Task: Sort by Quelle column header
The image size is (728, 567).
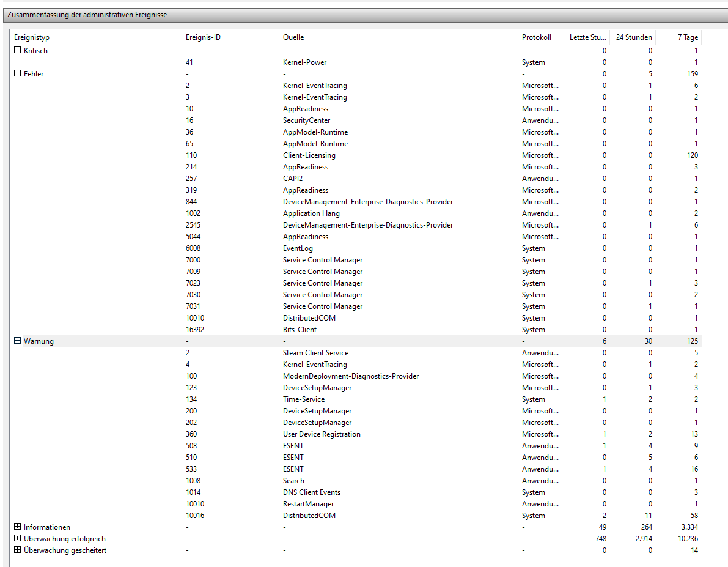Action: click(x=399, y=37)
